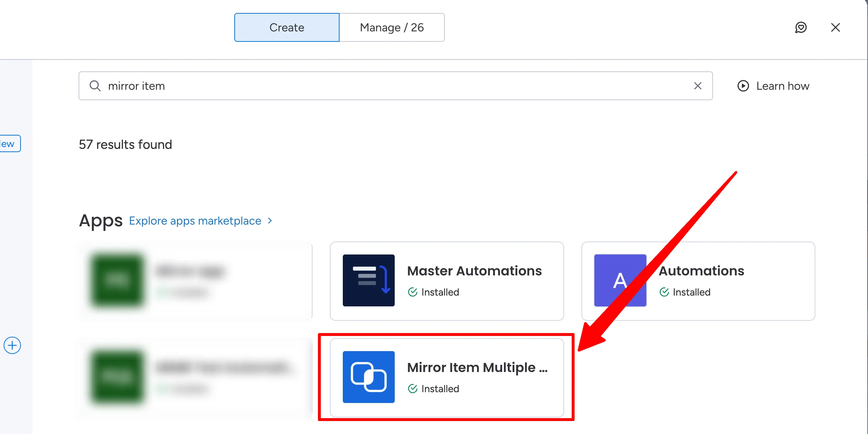Click Installed checkmark under Mirror Item Multiple
This screenshot has height=434, width=868.
click(412, 389)
